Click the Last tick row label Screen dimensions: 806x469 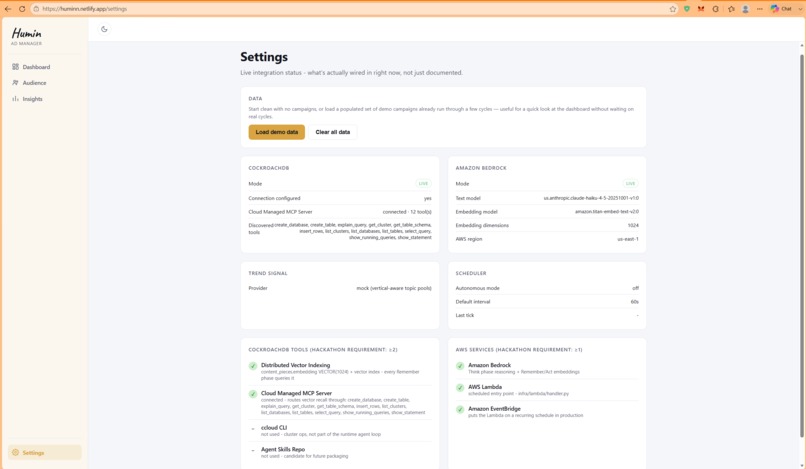tap(465, 315)
